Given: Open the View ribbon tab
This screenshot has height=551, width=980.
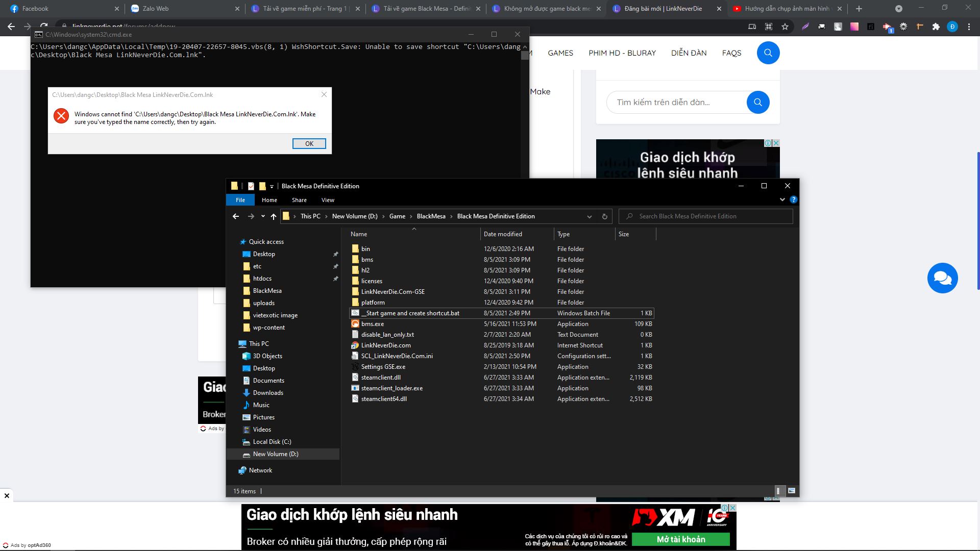Looking at the screenshot, I should (x=328, y=200).
